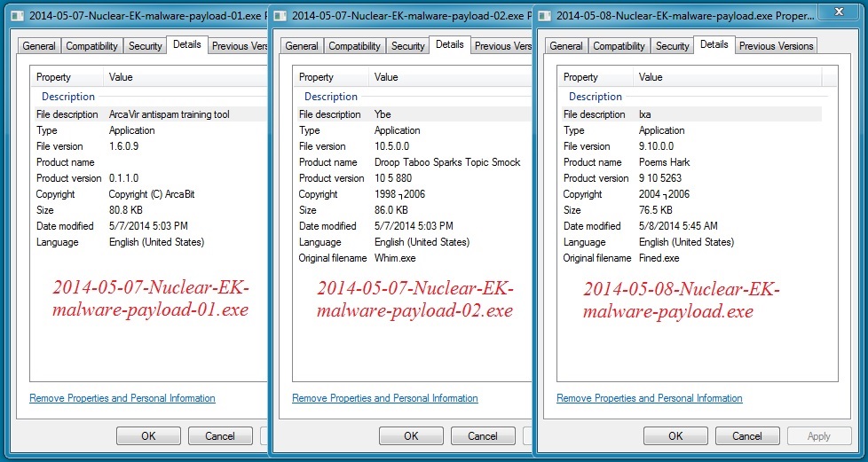Open Previous Versions tab in 2014-05-08 payload window
Image resolution: width=868 pixels, height=462 pixels.
click(776, 46)
